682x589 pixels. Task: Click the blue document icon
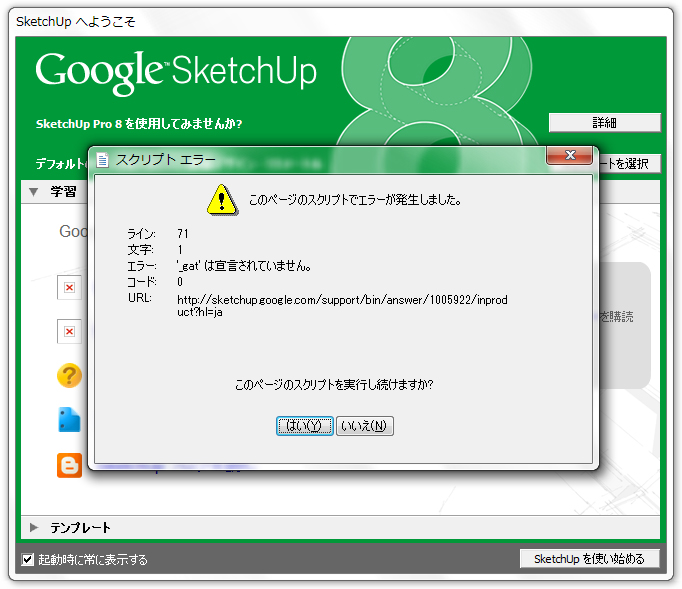pyautogui.click(x=69, y=420)
